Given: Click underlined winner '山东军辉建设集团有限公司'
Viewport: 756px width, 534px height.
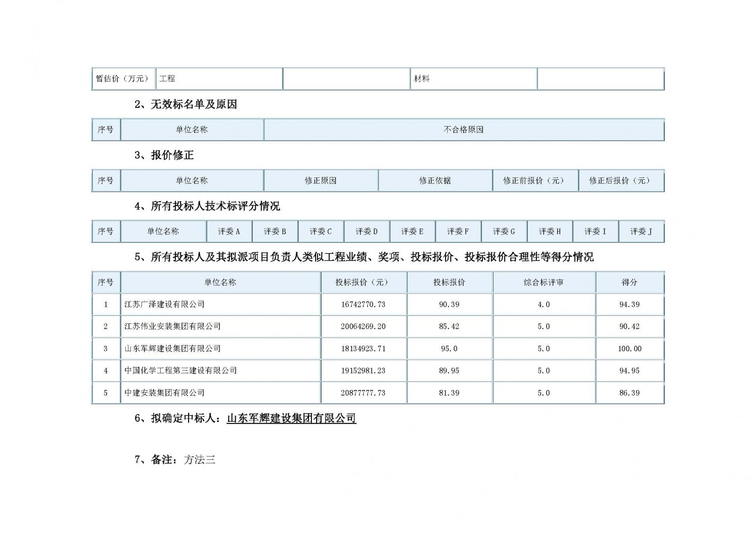Looking at the screenshot, I should [292, 418].
